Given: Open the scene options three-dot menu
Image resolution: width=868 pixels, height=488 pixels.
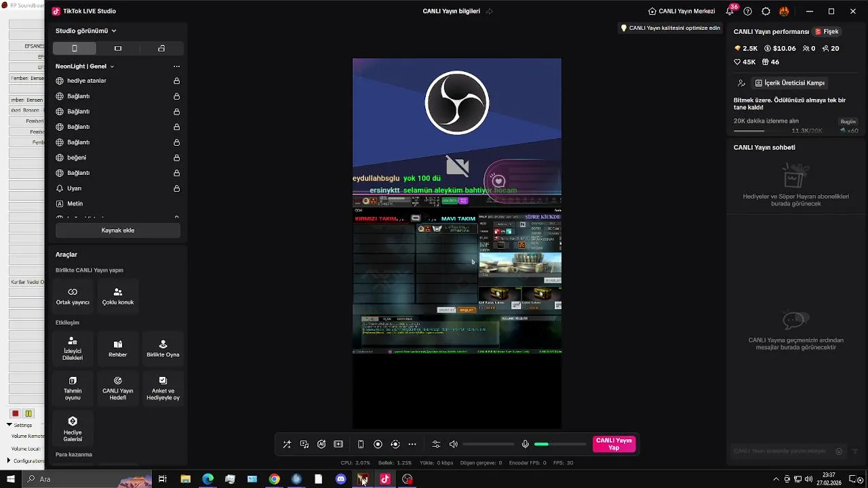Looking at the screenshot, I should pos(176,66).
